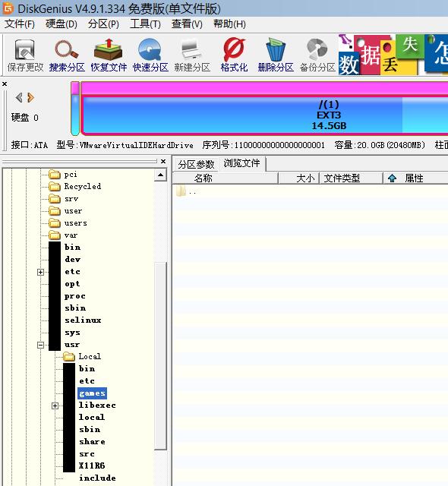Viewport: 448px width, 486px height.
Task: Click the Delete Partition (删除分区) icon
Action: click(x=276, y=55)
